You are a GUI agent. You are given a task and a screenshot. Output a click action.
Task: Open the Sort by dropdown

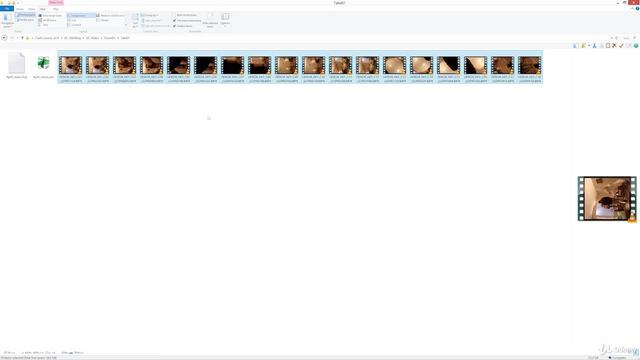point(135,20)
